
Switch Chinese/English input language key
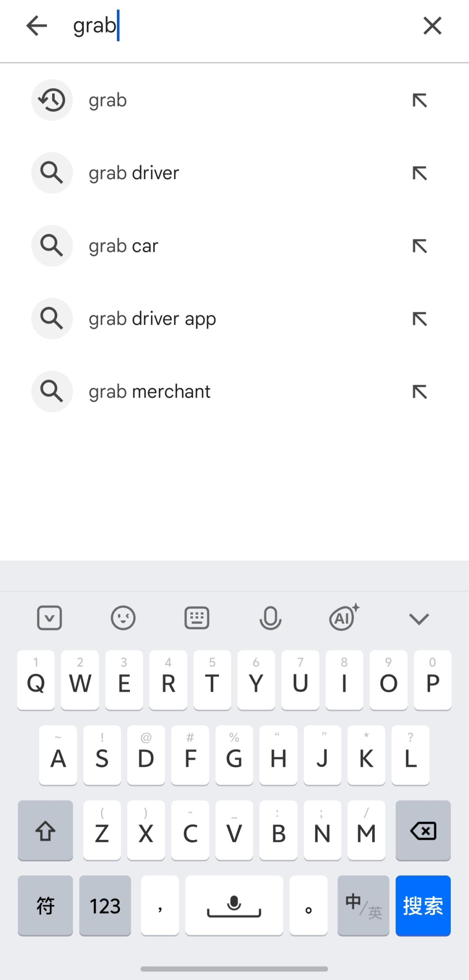click(x=363, y=905)
